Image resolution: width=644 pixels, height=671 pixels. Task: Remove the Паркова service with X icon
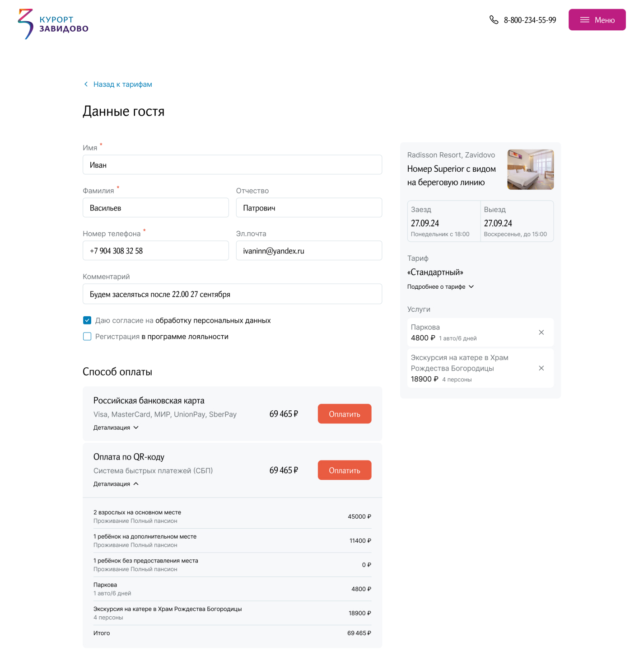click(541, 333)
